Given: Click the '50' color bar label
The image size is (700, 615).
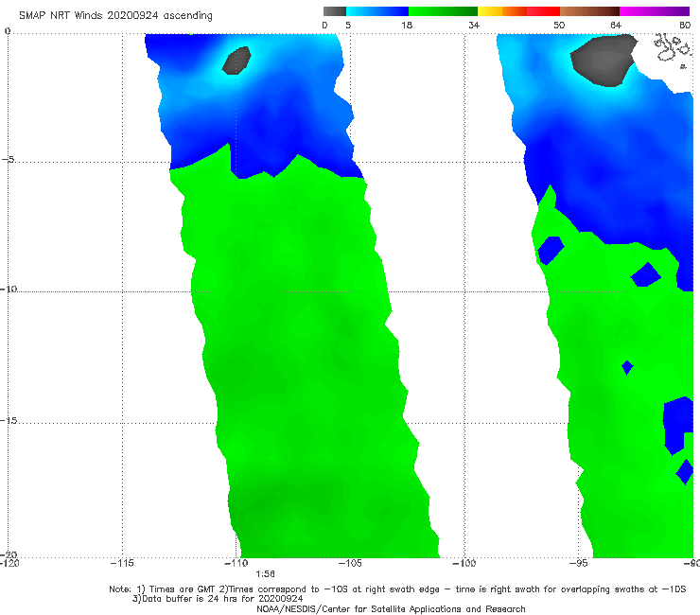Looking at the screenshot, I should click(559, 26).
